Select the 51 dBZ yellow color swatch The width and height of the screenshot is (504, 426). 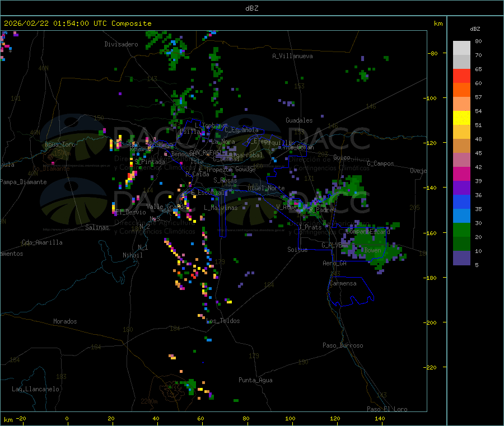pos(461,118)
